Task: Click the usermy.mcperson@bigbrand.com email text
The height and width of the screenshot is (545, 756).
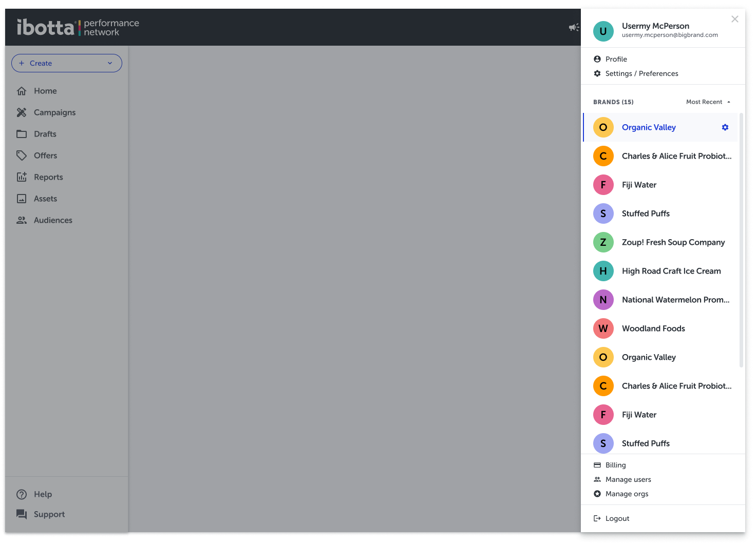Action: coord(670,35)
